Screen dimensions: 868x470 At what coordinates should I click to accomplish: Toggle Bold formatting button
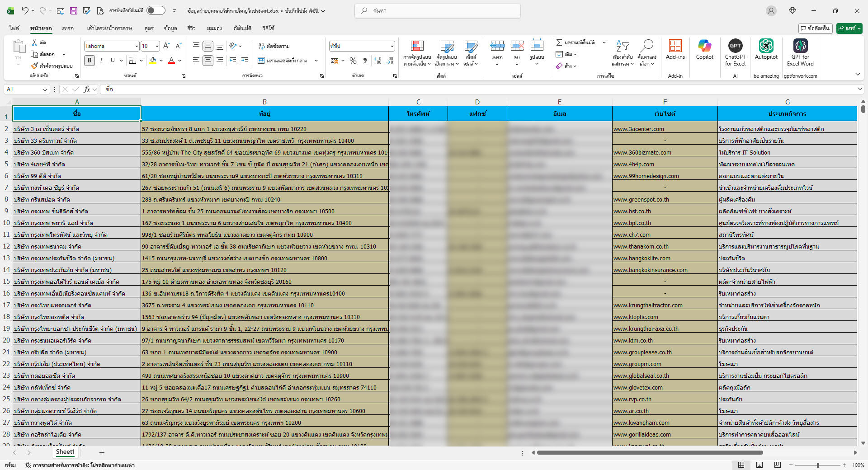click(x=90, y=61)
